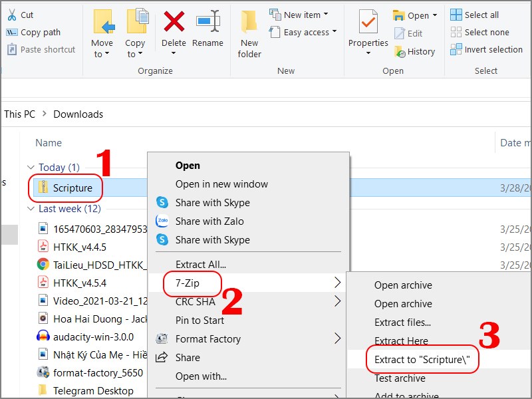This screenshot has height=399, width=532.
Task: Open the ribbon Open button dropdown arrow
Action: click(x=435, y=15)
